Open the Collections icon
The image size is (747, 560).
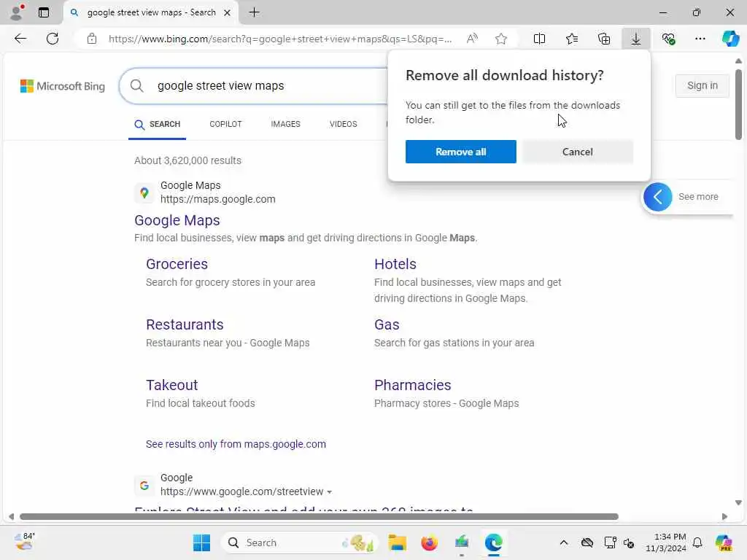[x=603, y=39]
